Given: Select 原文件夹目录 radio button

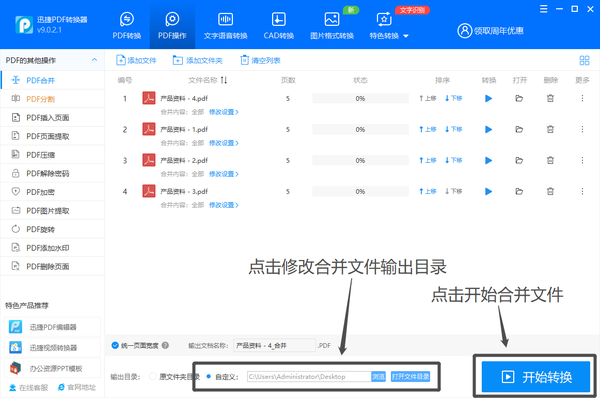Looking at the screenshot, I should pyautogui.click(x=153, y=377).
